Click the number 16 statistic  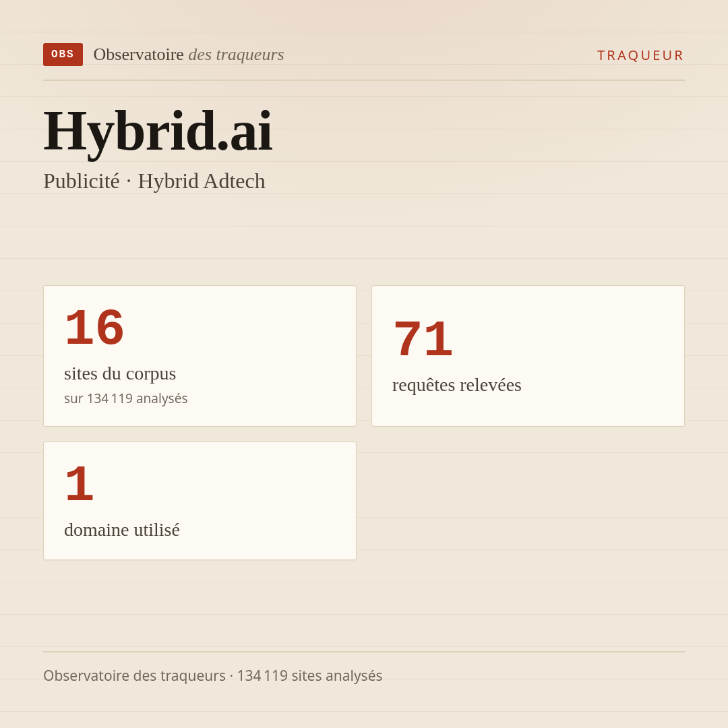click(x=94, y=328)
